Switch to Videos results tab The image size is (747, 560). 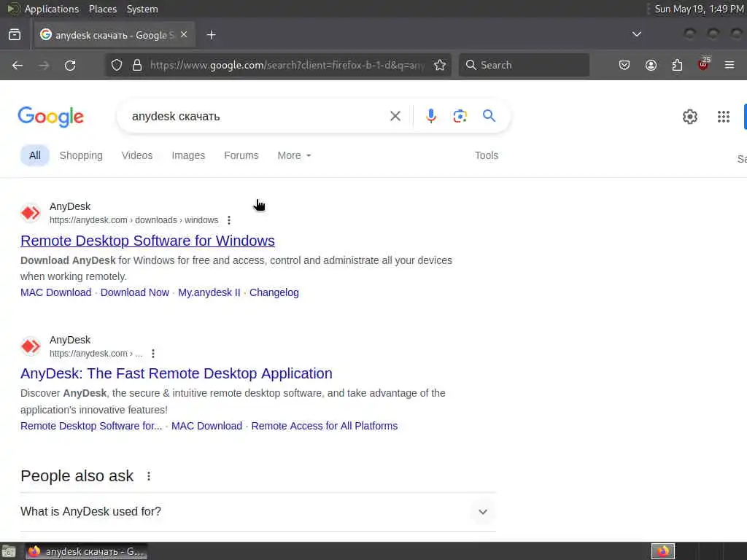pos(136,156)
